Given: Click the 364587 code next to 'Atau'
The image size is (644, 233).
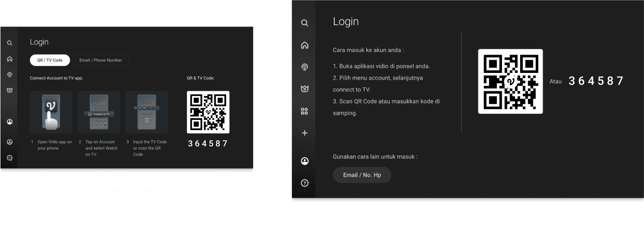Looking at the screenshot, I should [596, 81].
